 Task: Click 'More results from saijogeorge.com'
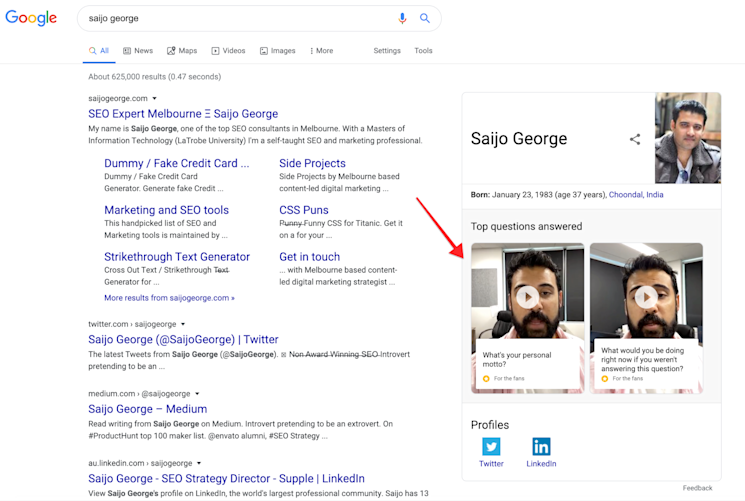tap(169, 298)
